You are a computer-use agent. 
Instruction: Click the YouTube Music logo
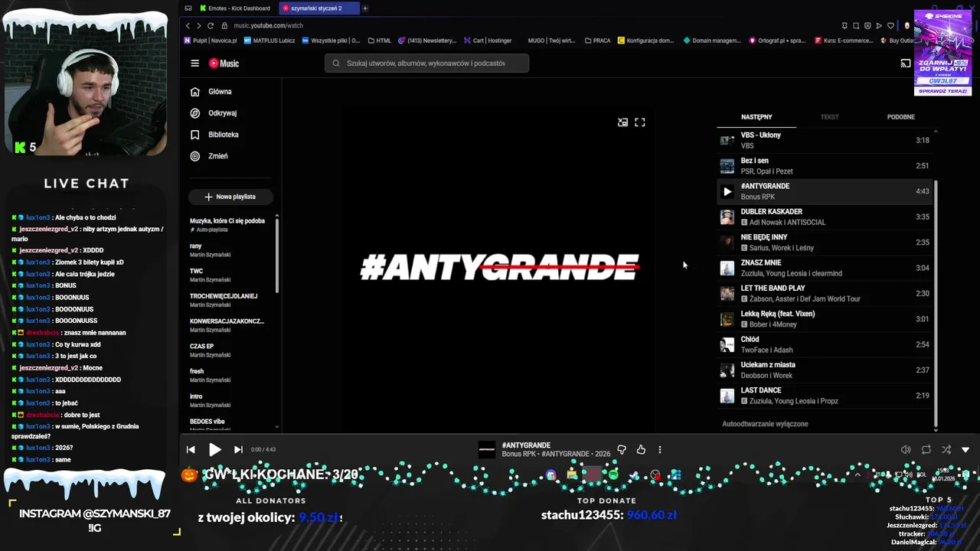click(x=224, y=64)
